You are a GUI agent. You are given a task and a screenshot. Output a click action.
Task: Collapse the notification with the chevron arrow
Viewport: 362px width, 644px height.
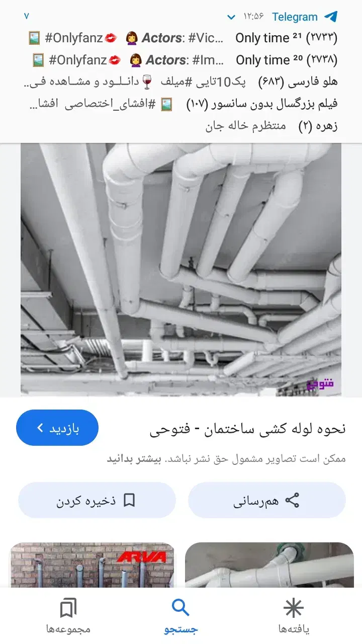point(231,17)
